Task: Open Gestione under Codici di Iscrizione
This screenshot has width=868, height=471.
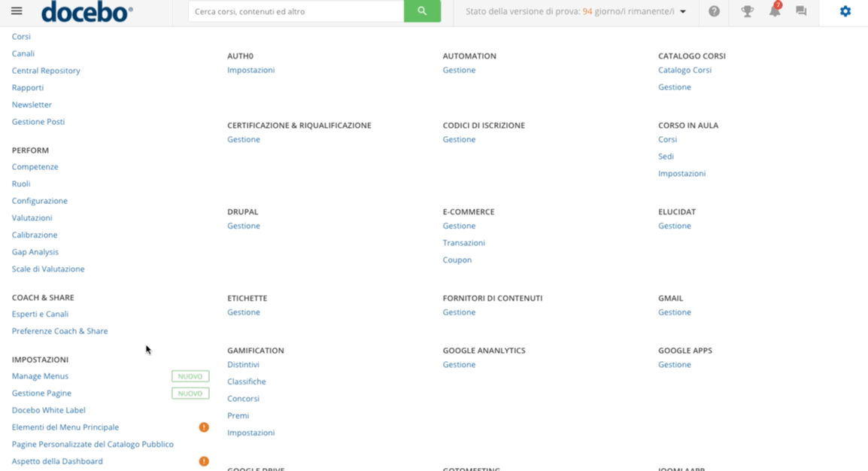Action: (x=459, y=139)
